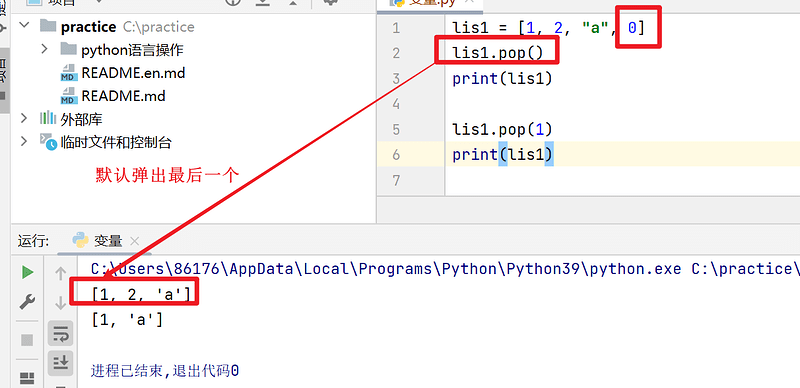The image size is (800, 388).
Task: Collapse the practice project root
Action: coord(24,26)
